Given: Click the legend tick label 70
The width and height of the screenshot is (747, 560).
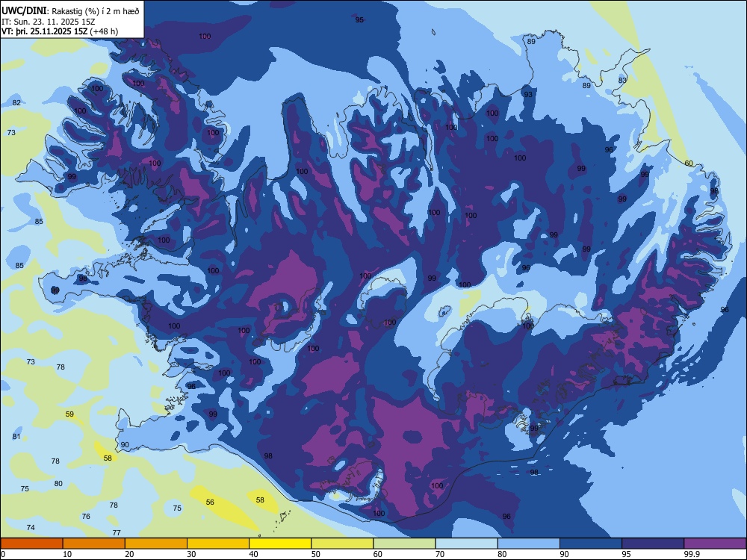Looking at the screenshot, I should pyautogui.click(x=440, y=554).
